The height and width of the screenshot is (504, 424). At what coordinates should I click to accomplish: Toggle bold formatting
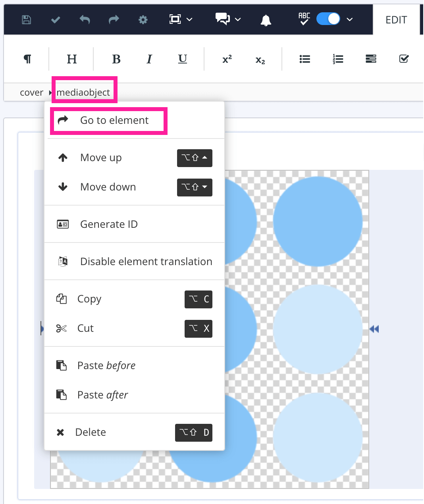116,59
